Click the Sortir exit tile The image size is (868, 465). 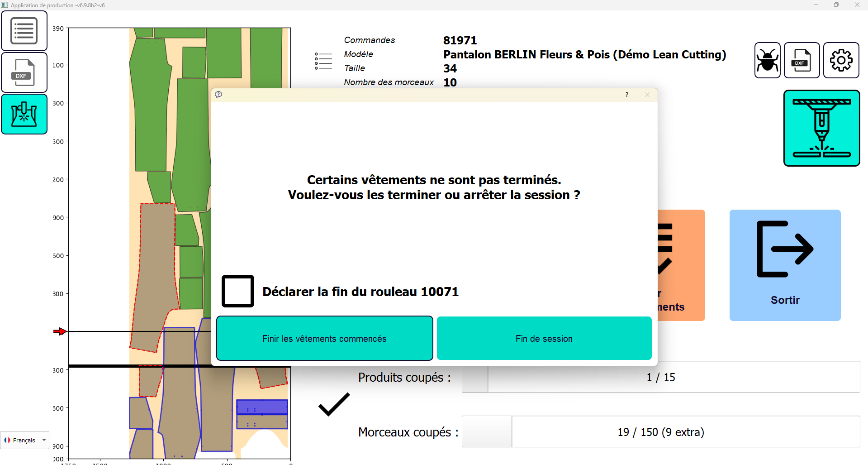[x=785, y=265]
